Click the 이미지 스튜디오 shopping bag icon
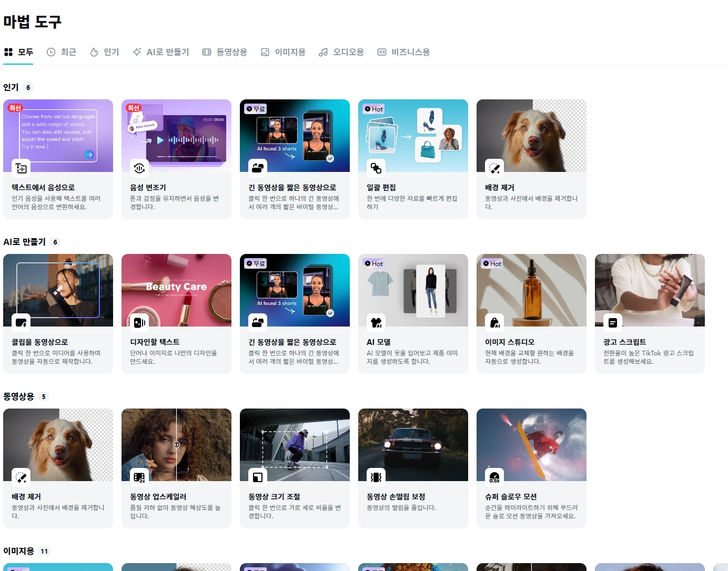The height and width of the screenshot is (571, 728). click(x=494, y=323)
